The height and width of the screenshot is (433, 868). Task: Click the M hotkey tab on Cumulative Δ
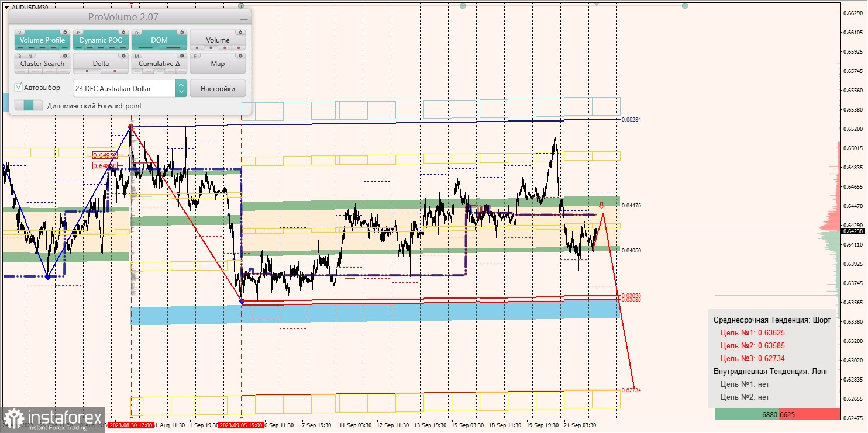137,56
